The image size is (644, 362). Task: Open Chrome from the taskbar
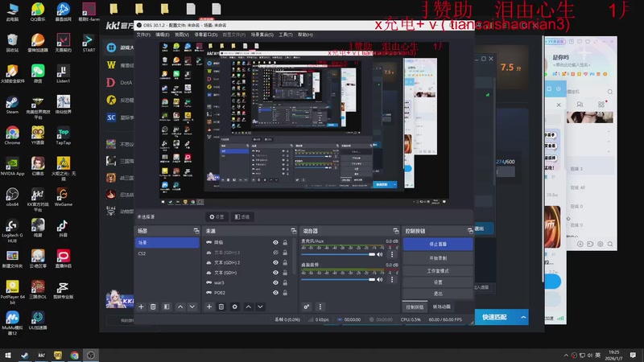tap(74, 355)
